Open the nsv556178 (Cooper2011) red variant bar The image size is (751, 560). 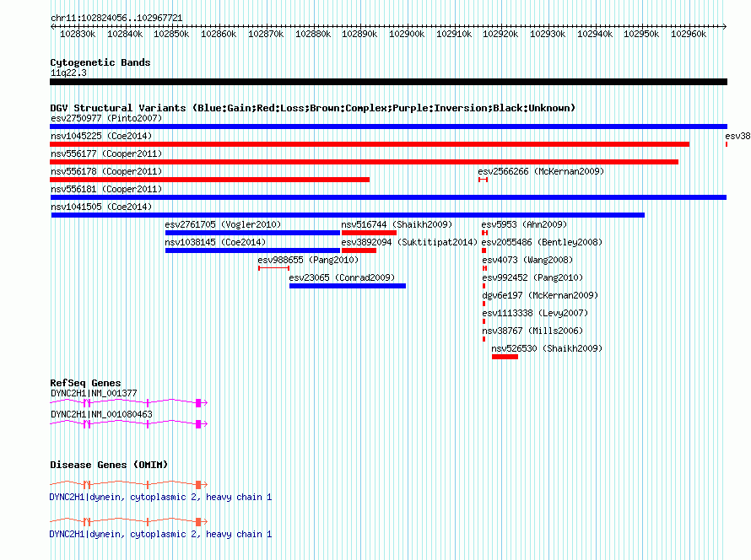pos(210,180)
